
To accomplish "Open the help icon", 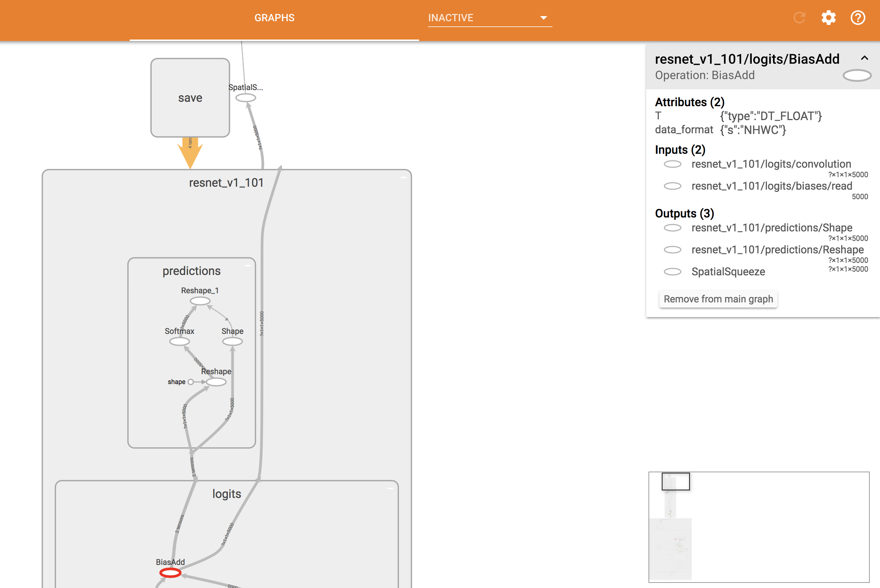I will 858,18.
